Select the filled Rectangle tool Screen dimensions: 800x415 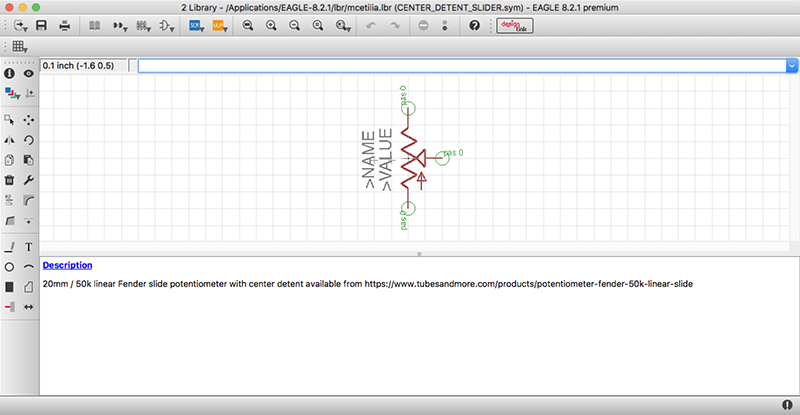[9, 287]
